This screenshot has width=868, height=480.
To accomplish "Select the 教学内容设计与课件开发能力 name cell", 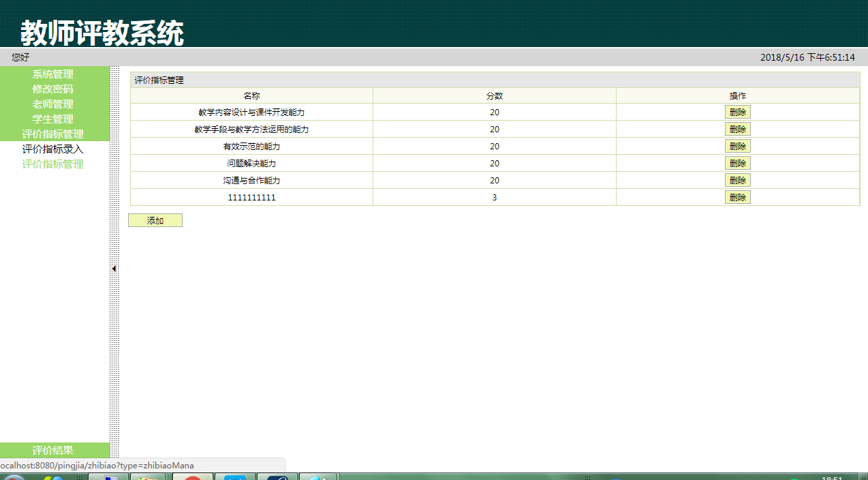I will [x=251, y=112].
